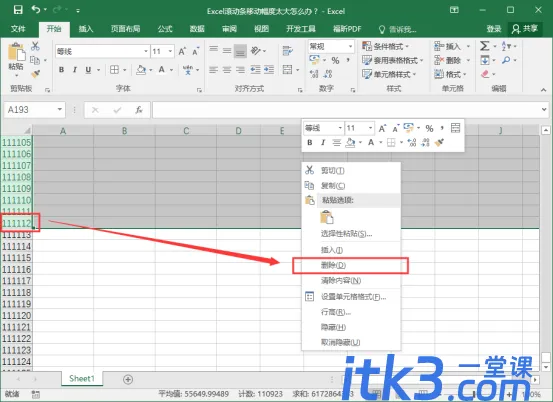
Task: Open the ribbon font size dropdown
Action: pyautogui.click(x=170, y=51)
